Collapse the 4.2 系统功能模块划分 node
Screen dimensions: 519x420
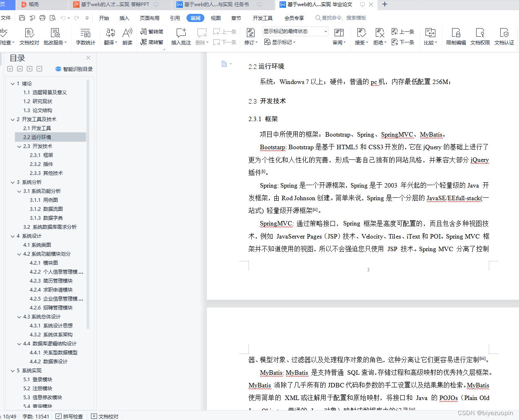pos(19,254)
